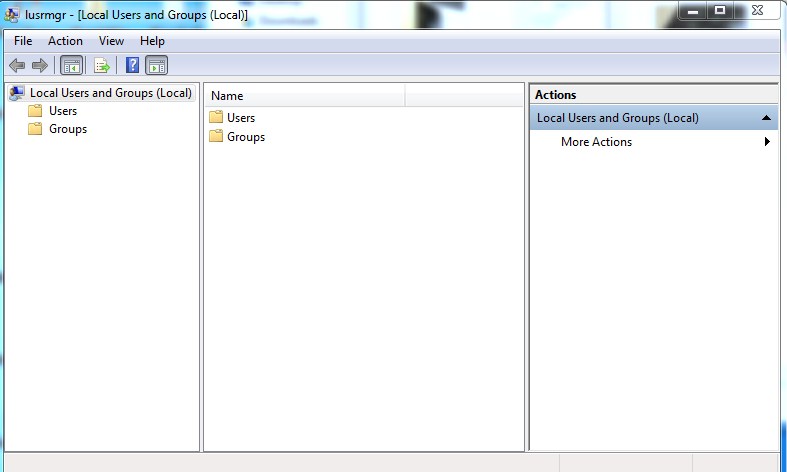Collapse Local Users and Groups section in Actions pane
787x472 pixels.
[766, 118]
